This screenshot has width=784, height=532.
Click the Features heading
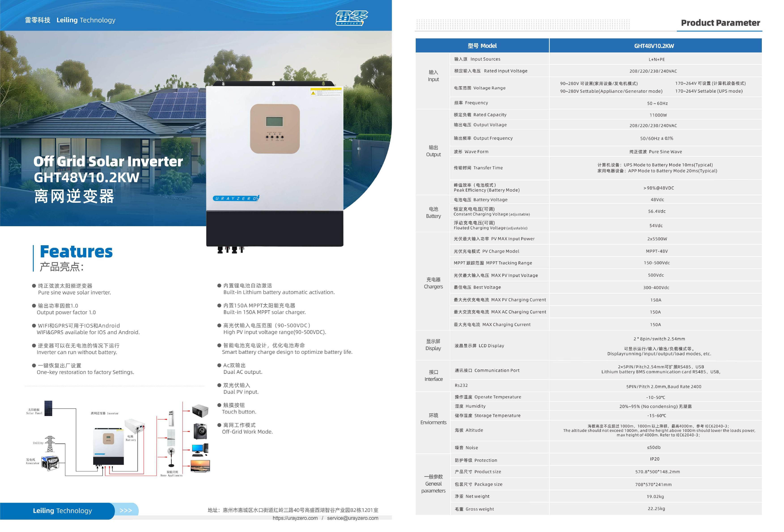pyautogui.click(x=76, y=251)
